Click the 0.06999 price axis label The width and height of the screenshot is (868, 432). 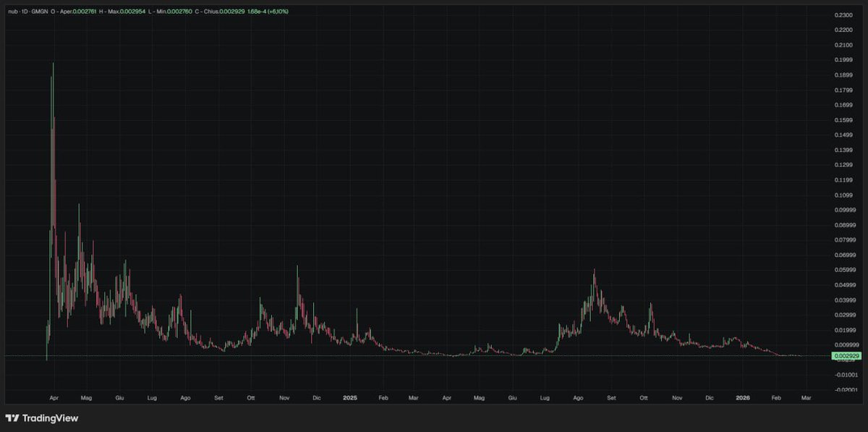[x=844, y=255]
